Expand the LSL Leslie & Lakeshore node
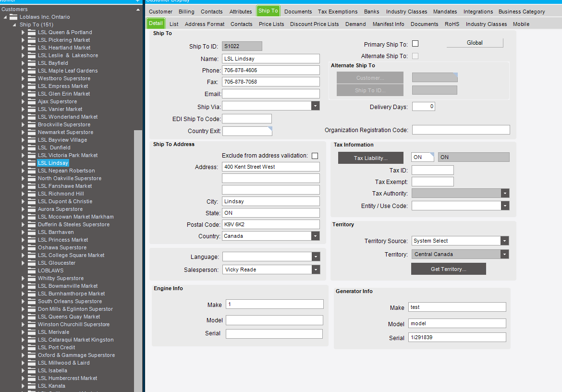The image size is (562, 392). coord(23,56)
